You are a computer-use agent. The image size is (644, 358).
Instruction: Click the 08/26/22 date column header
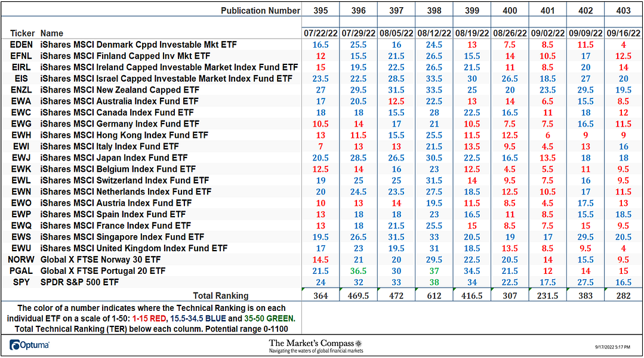coord(510,33)
